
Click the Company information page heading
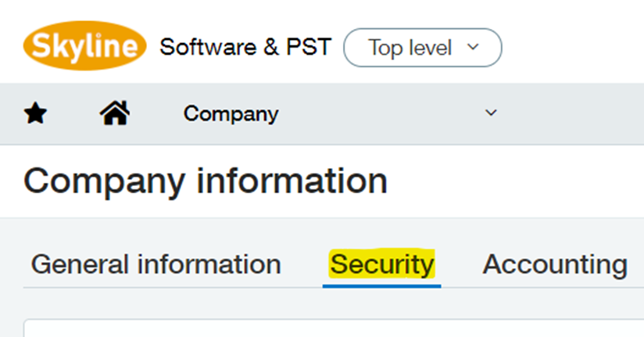[x=206, y=181]
